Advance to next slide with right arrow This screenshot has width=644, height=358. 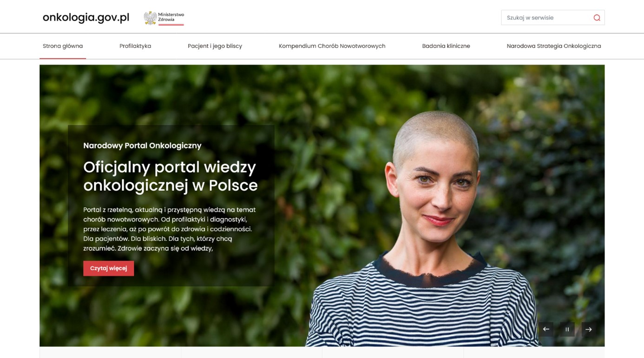pos(588,329)
